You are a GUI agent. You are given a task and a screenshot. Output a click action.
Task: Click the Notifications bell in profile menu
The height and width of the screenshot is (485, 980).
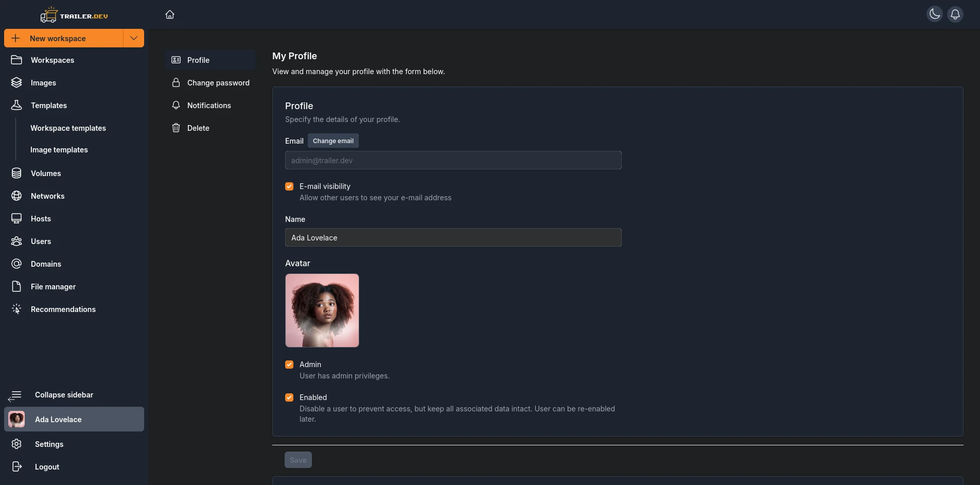pyautogui.click(x=176, y=105)
